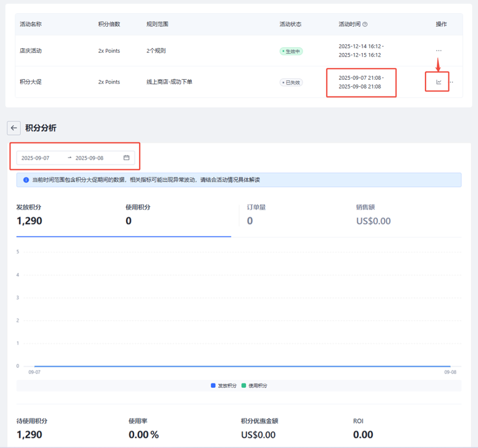Click the help icon next to 活动时间
The image size is (478, 448).
click(x=365, y=25)
